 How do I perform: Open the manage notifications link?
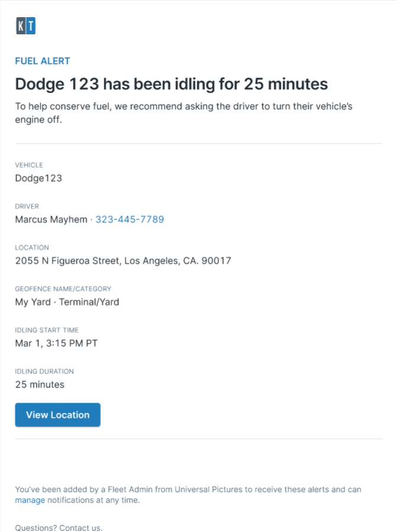(x=30, y=500)
